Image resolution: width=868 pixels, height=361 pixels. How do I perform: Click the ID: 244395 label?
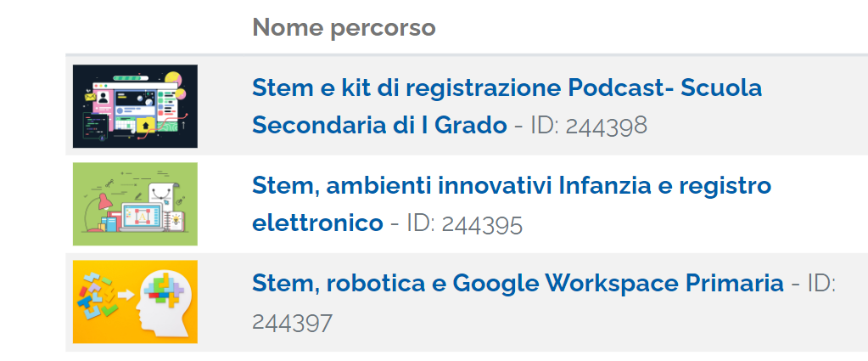[465, 224]
